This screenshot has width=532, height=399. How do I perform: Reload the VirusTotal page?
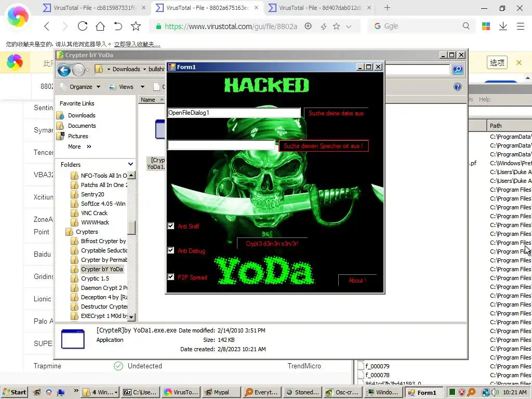[x=83, y=26]
